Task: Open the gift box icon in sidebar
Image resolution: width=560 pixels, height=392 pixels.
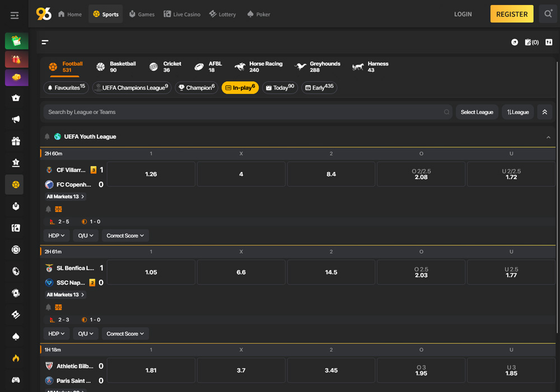Action: 16,141
